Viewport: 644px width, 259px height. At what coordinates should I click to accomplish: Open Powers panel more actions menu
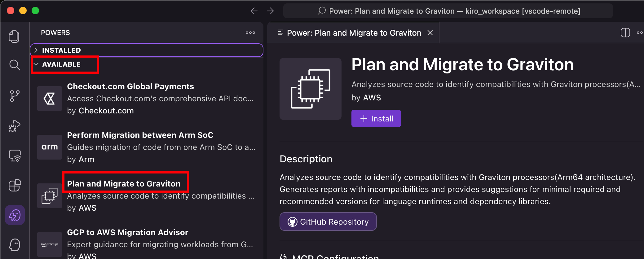coord(250,33)
